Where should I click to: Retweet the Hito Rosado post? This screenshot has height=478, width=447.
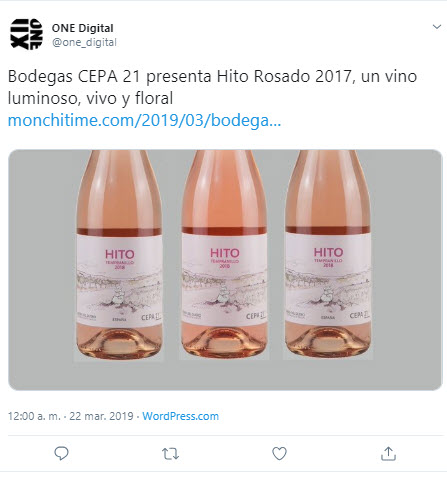click(x=170, y=454)
